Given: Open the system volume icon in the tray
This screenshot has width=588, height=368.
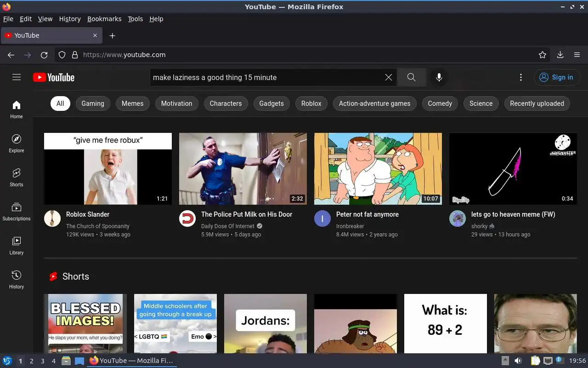Looking at the screenshot, I should (x=518, y=361).
